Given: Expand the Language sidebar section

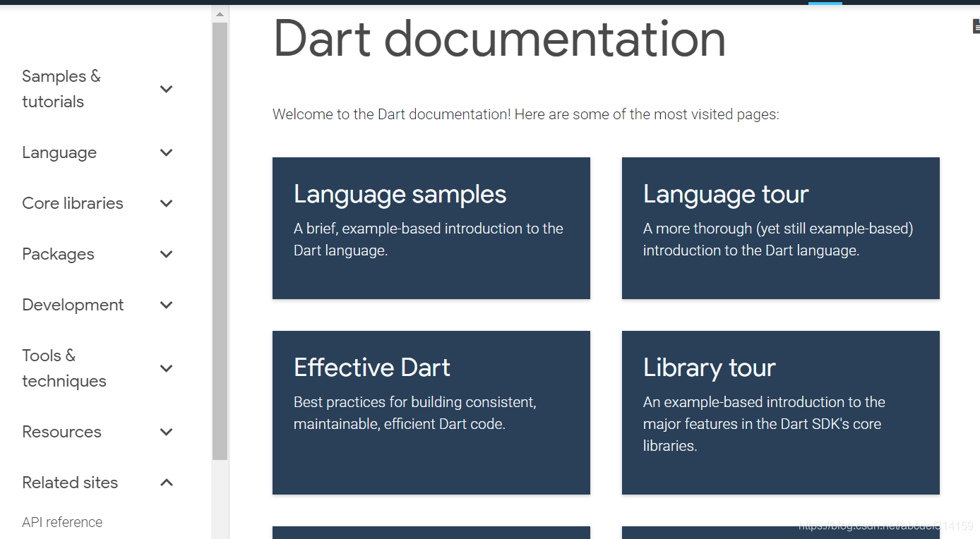Looking at the screenshot, I should (x=167, y=152).
